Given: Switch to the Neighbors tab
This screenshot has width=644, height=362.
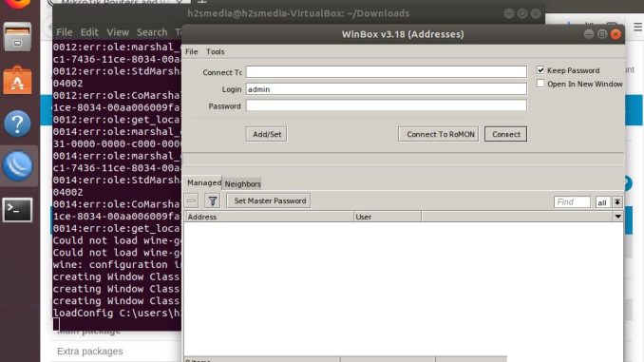Looking at the screenshot, I should 242,183.
